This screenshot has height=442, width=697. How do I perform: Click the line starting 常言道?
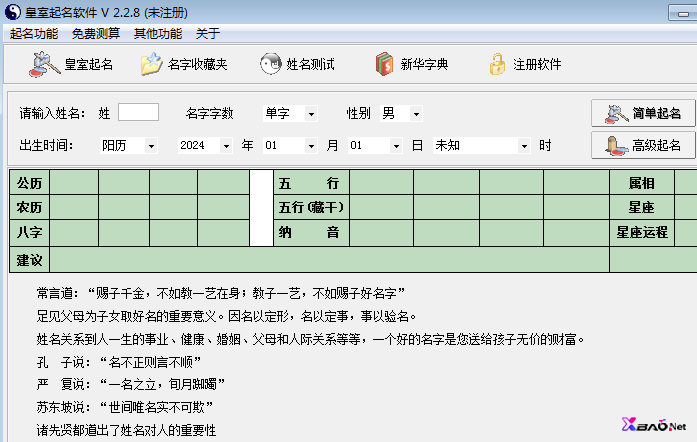[x=221, y=293]
